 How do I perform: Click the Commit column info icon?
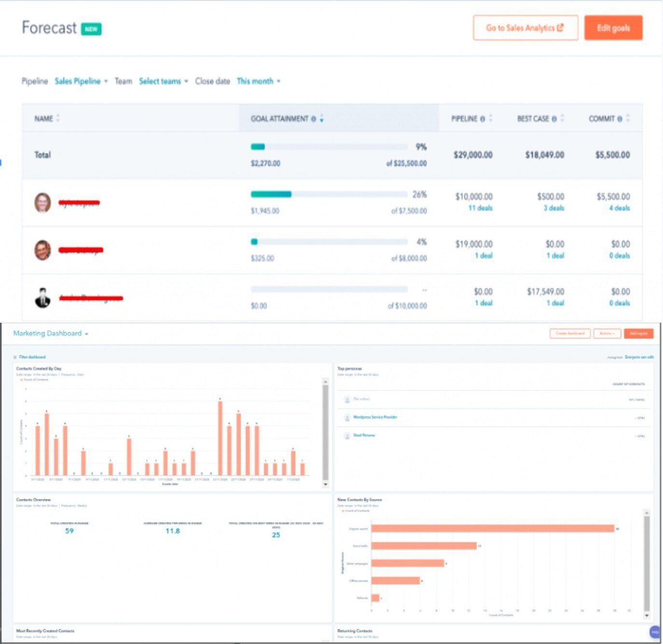(x=620, y=119)
